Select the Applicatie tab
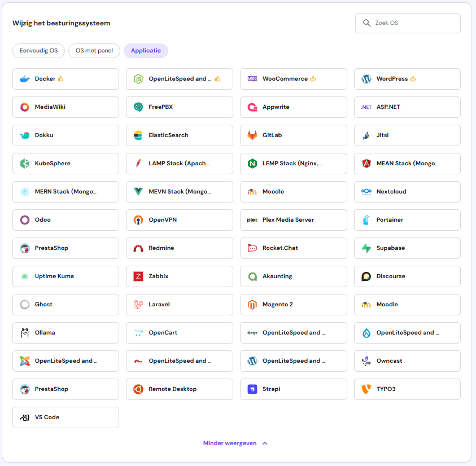Screen dimensions: 476x466 [x=146, y=51]
